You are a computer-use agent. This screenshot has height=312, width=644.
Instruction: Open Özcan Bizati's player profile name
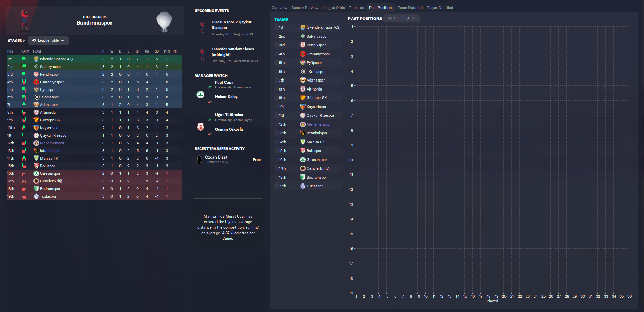pyautogui.click(x=217, y=157)
